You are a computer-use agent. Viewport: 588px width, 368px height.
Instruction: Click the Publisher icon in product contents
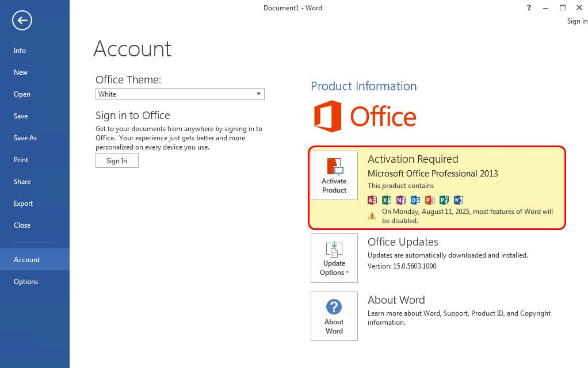[444, 200]
